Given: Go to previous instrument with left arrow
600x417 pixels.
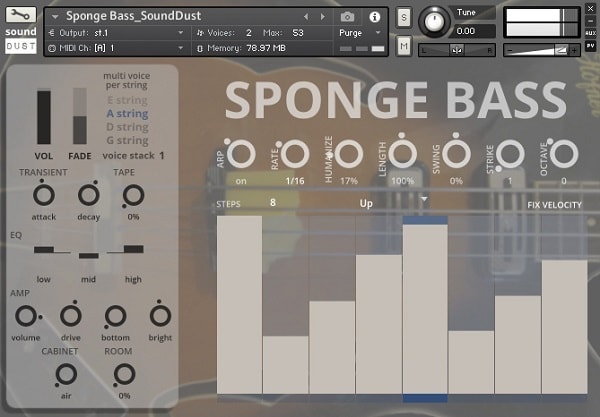Looking at the screenshot, I should [x=306, y=17].
